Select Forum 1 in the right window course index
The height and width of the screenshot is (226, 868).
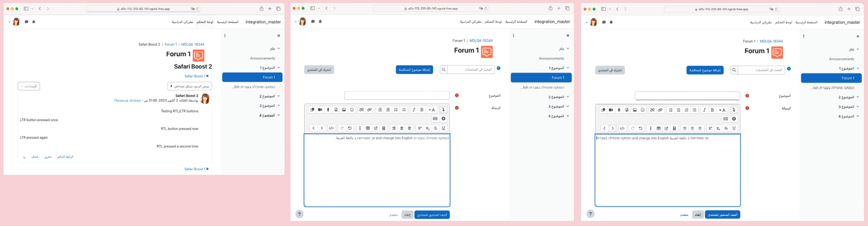click(831, 78)
